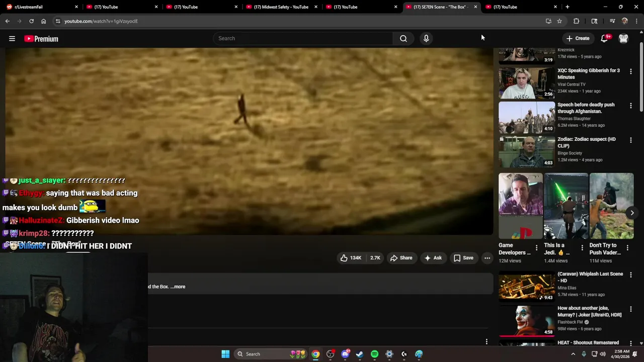Viewport: 644px width, 362px height.
Task: Dislike the video showing 2.7K
Action: pos(375,258)
